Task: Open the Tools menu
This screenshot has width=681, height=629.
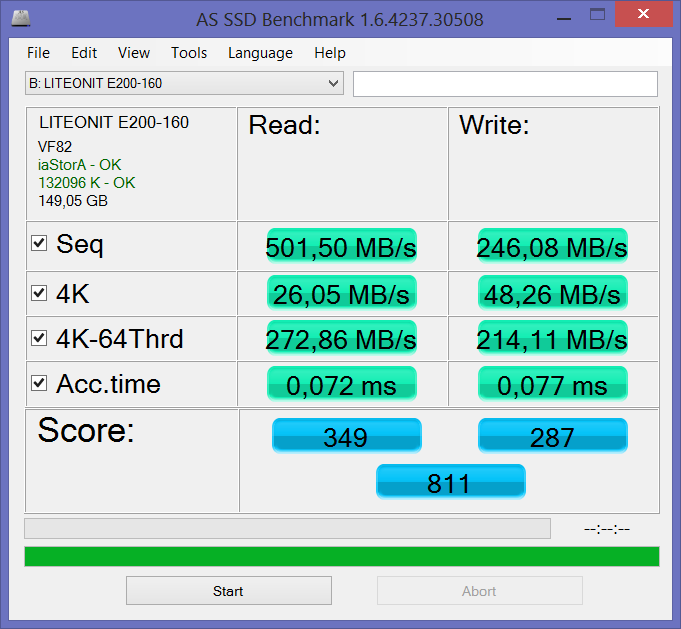Action: tap(189, 53)
